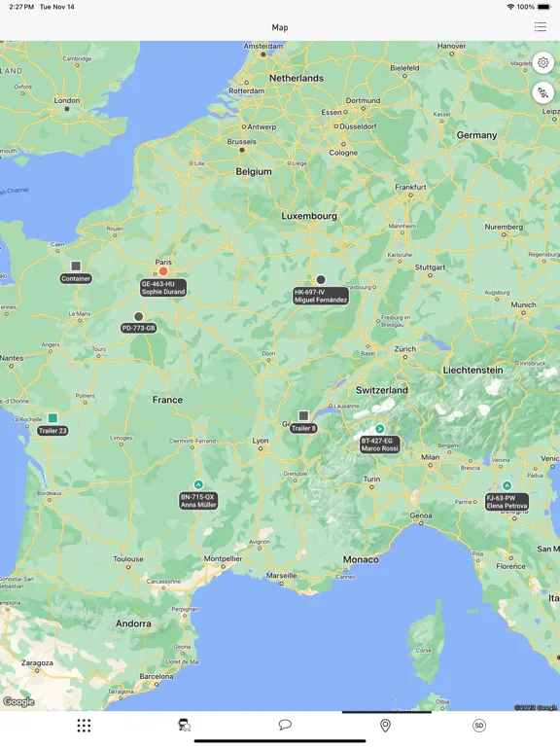Tap the route/cluster map control button

pos(542,92)
